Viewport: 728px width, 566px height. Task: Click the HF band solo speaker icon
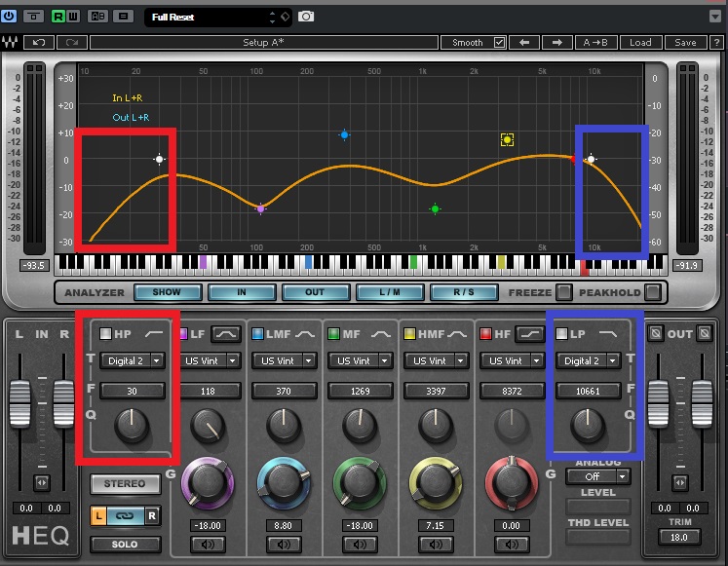click(512, 545)
